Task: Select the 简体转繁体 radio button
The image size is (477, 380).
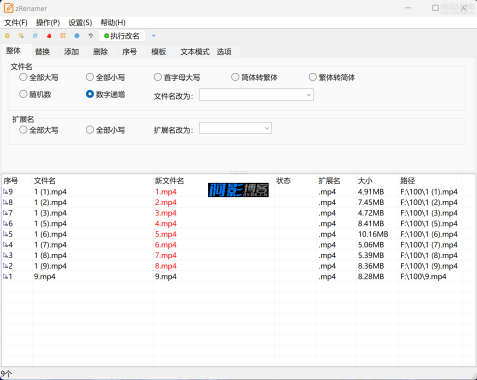Action: click(235, 77)
